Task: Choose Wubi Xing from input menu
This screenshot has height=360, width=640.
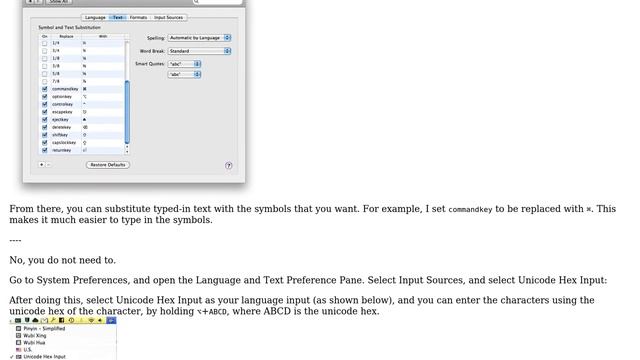Action: coord(35,336)
